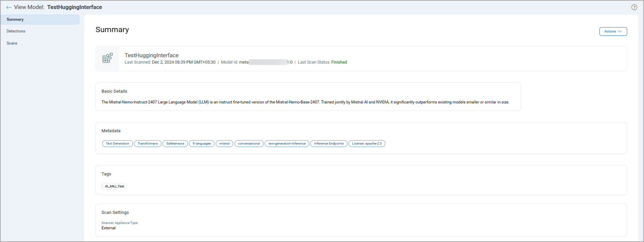644x242 pixels.
Task: Open the Detections section
Action: (16, 31)
